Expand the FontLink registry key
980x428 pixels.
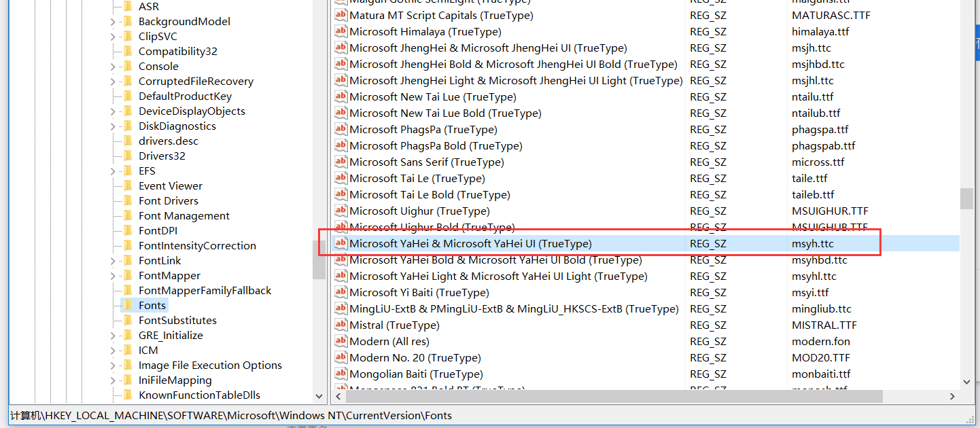[113, 261]
